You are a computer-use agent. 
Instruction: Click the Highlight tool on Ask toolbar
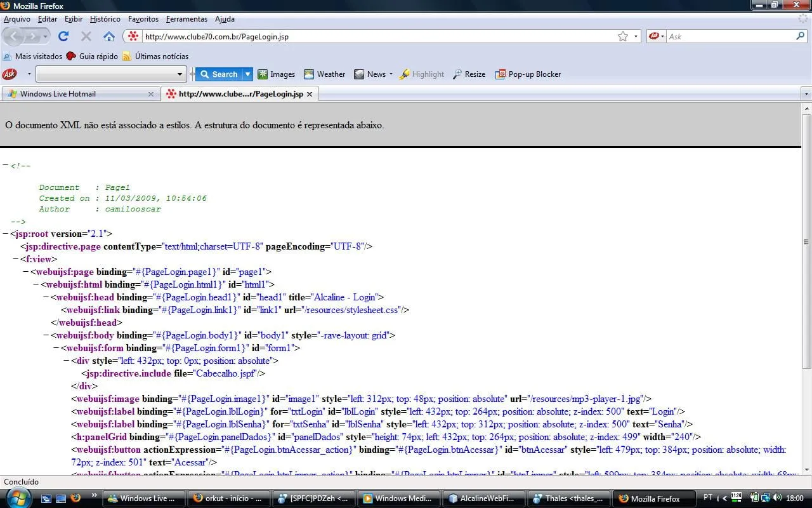[422, 74]
